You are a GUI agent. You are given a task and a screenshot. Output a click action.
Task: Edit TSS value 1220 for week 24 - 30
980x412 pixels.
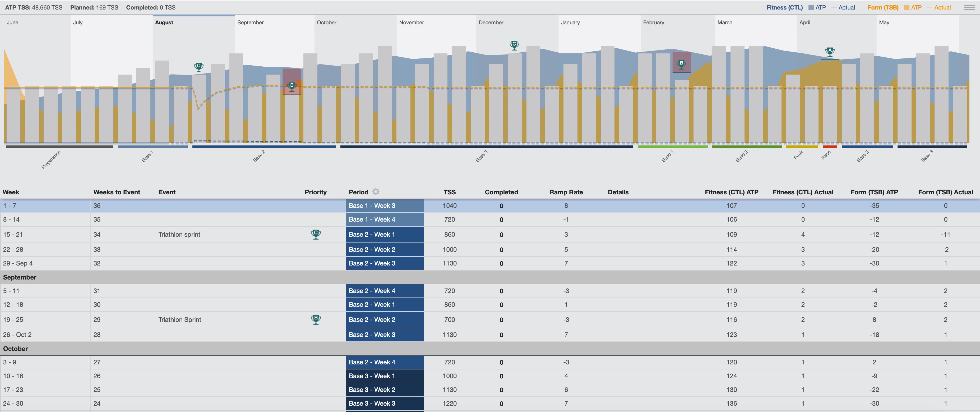point(449,403)
